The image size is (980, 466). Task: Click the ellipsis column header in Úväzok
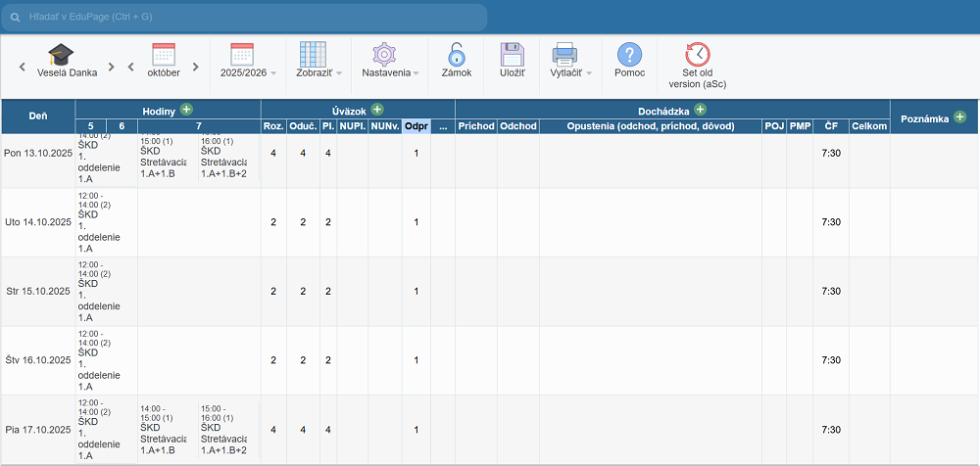click(x=443, y=126)
